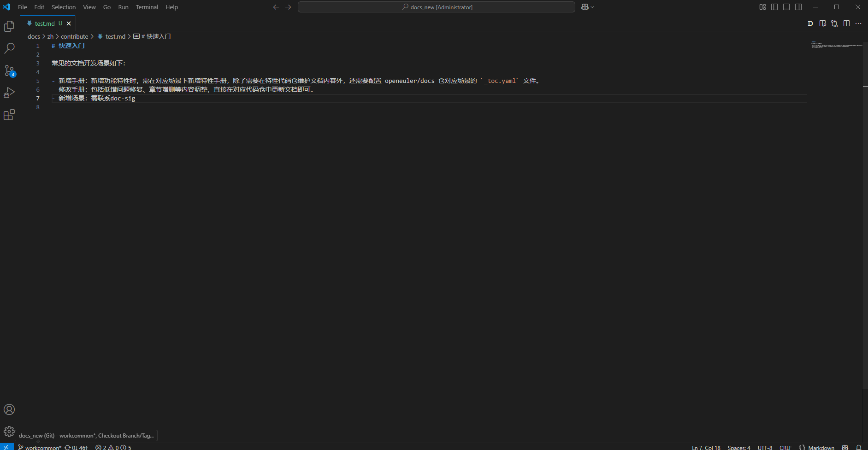The height and width of the screenshot is (450, 868).
Task: Open markdown preview to the side
Action: (x=822, y=23)
